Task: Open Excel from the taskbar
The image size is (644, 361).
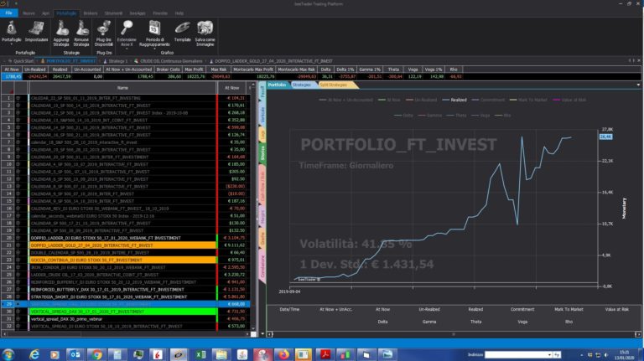Action: [x=200, y=354]
